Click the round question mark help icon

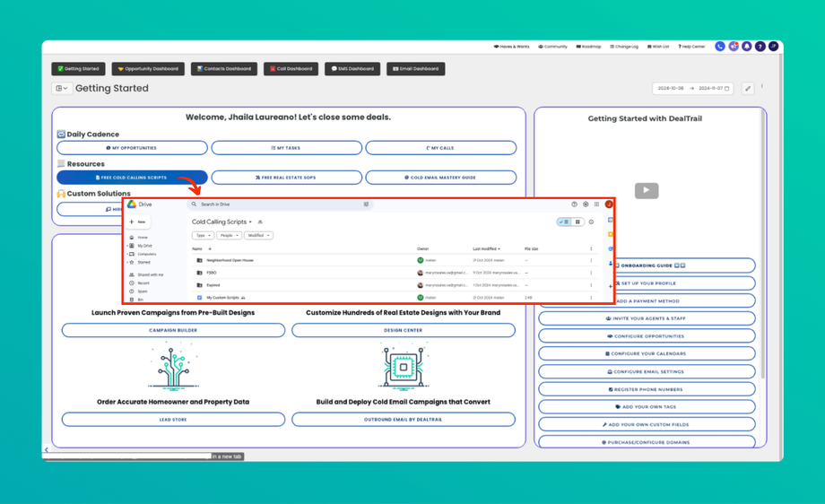click(760, 47)
